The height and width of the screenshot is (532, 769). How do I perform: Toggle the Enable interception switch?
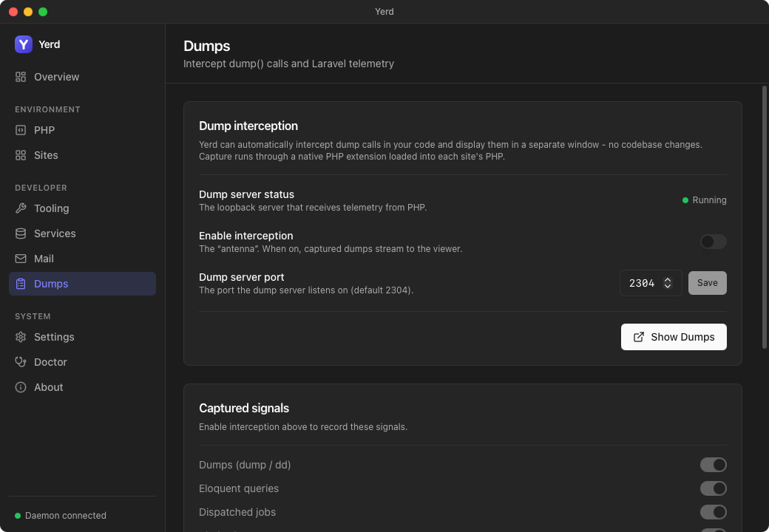713,242
